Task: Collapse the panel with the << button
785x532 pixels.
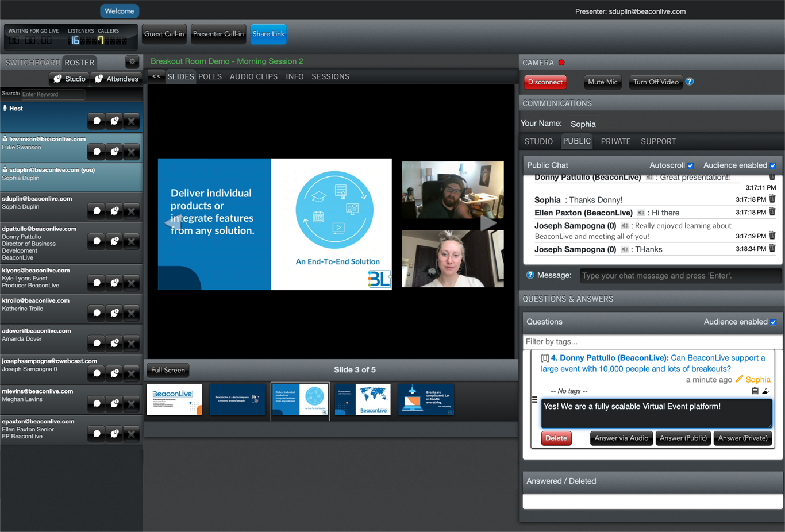Action: [x=156, y=76]
